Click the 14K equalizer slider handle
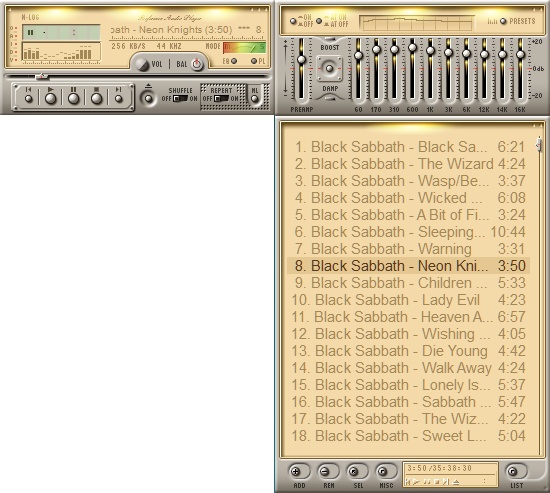This screenshot has height=493, width=550. 502,54
